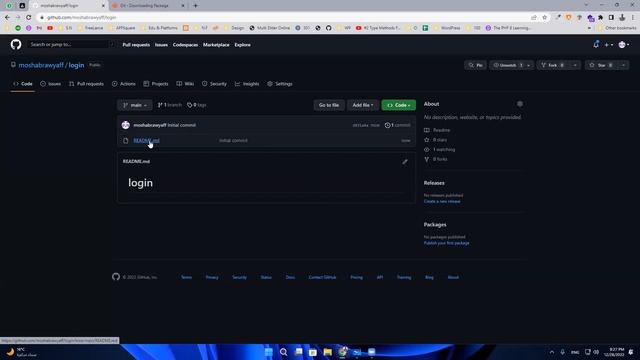Click the Unwatch button
640x360 pixels.
507,65
